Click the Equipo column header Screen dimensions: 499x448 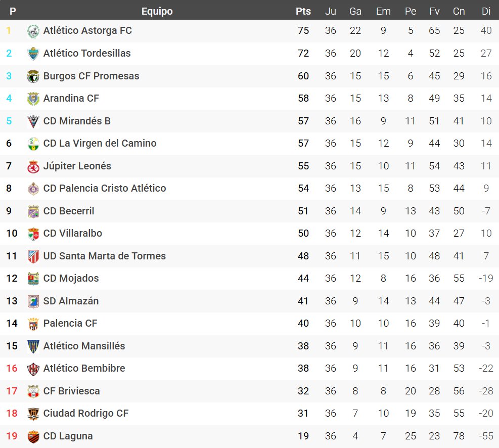click(x=157, y=11)
